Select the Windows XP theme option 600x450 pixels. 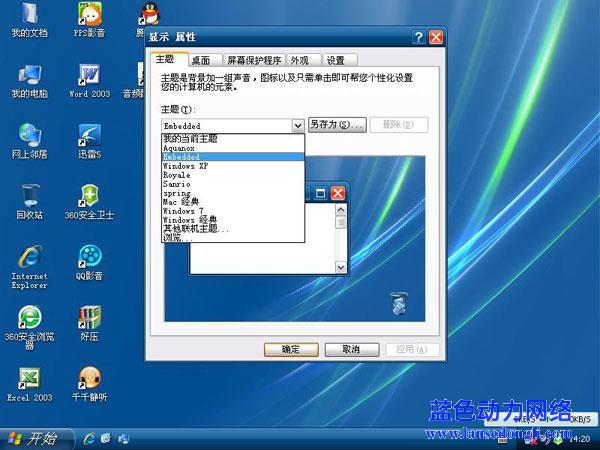pos(233,166)
